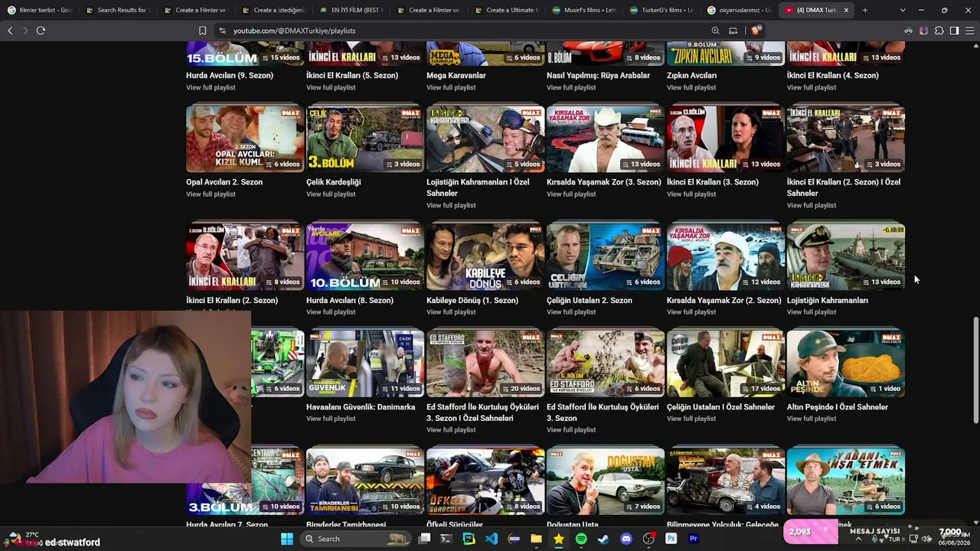Switch to the 'Musirf's films' Letterboxd tab
The image size is (980, 551).
[x=583, y=10]
